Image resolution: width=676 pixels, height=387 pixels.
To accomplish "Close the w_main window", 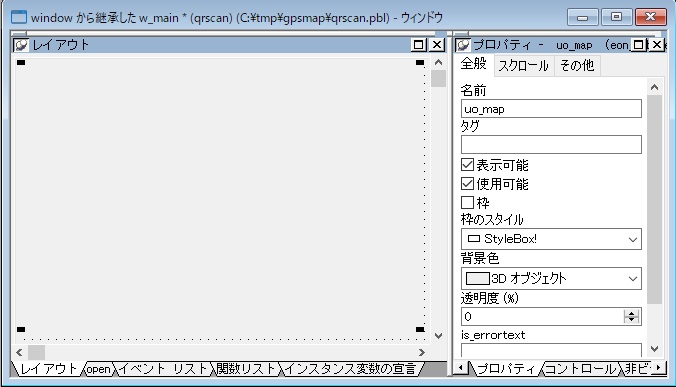I will (x=651, y=17).
